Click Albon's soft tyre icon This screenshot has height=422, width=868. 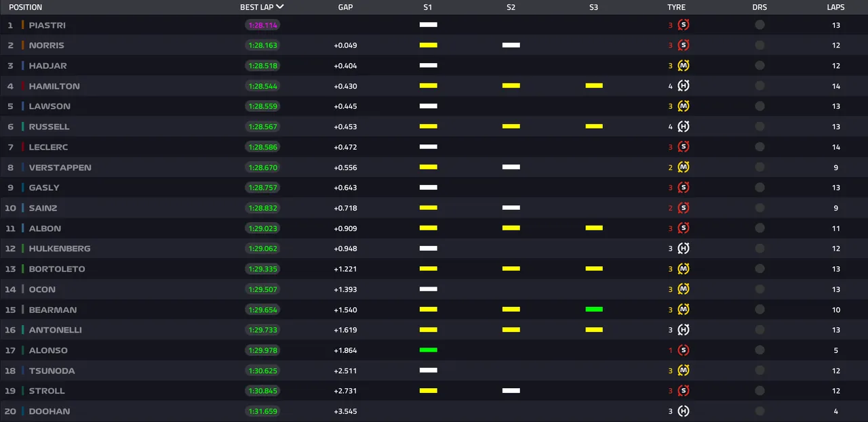coord(684,228)
